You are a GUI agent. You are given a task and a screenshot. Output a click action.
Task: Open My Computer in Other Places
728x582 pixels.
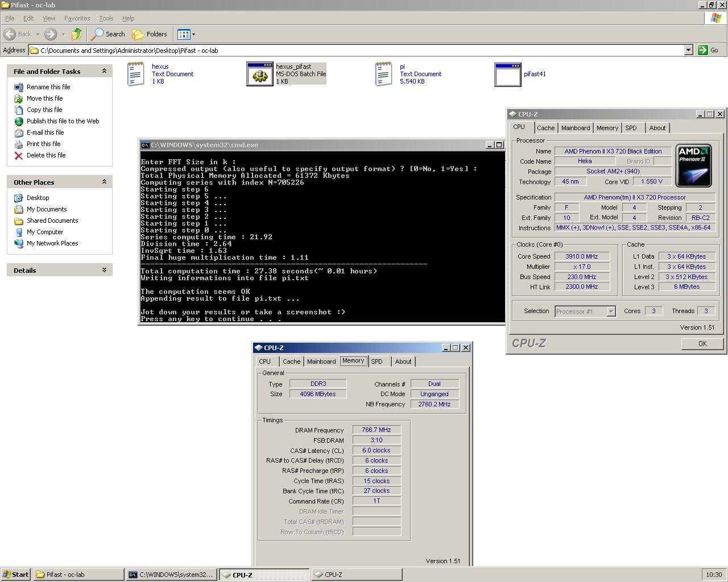tap(45, 232)
